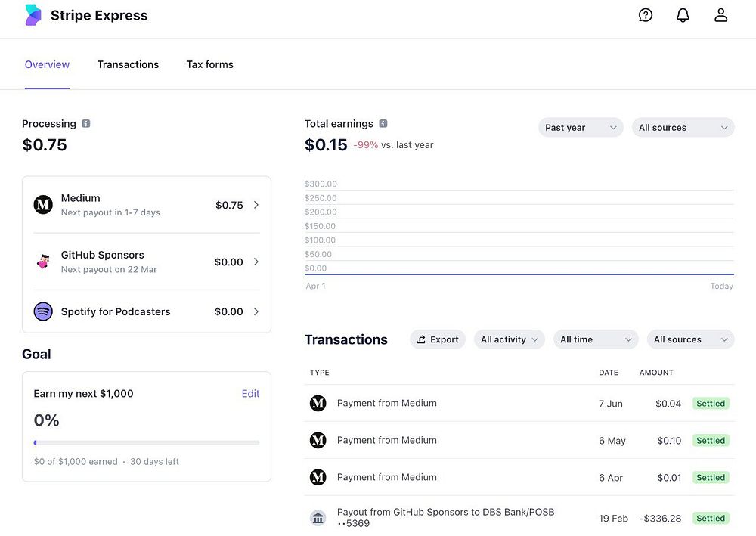Open the Tax forms tab
The image size is (756, 536).
pos(209,64)
